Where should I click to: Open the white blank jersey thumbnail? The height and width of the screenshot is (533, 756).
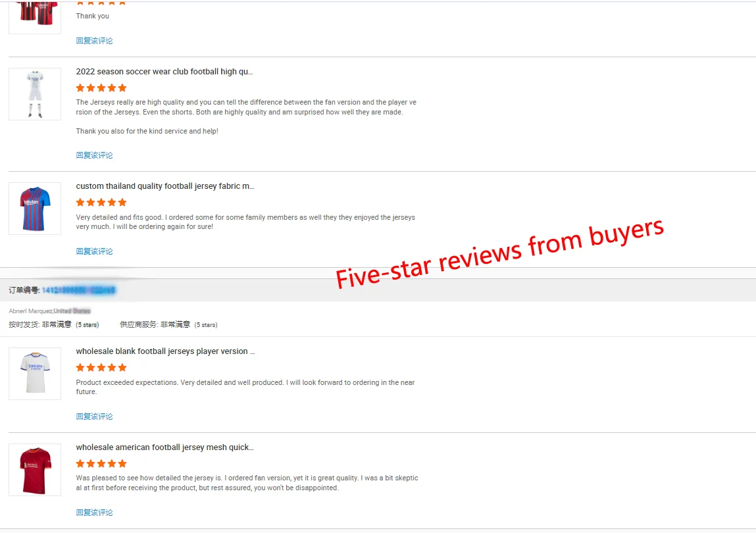(35, 373)
